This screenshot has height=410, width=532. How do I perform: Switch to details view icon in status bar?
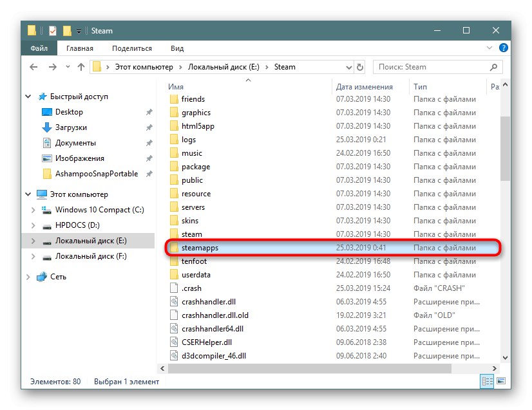coord(487,382)
